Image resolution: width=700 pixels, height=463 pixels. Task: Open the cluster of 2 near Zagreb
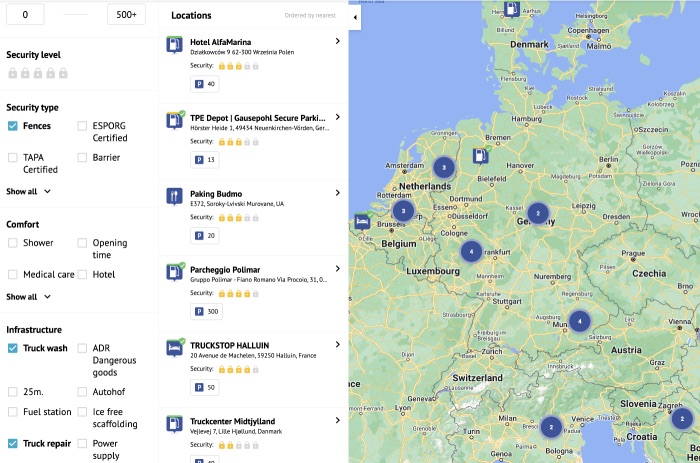(x=682, y=419)
